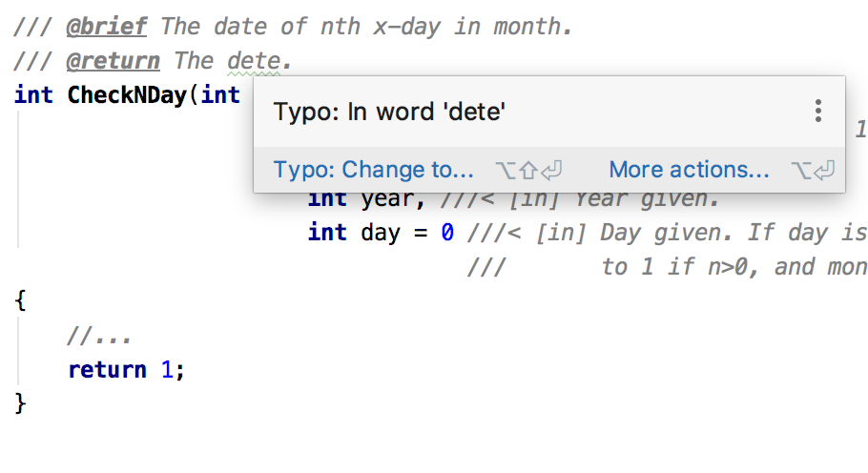Click the 'int' return type before CheckNDay
Screen dimensions: 868x473
tap(33, 95)
